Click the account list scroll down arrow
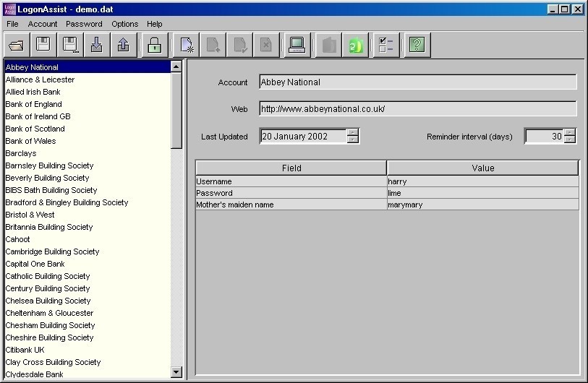This screenshot has height=383, width=588. tap(176, 372)
